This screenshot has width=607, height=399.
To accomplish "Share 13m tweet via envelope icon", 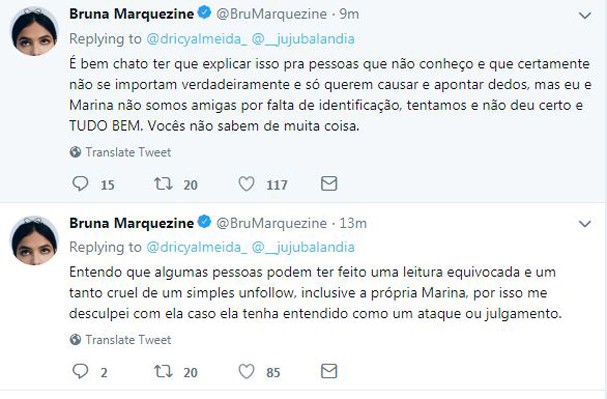I will (x=329, y=372).
